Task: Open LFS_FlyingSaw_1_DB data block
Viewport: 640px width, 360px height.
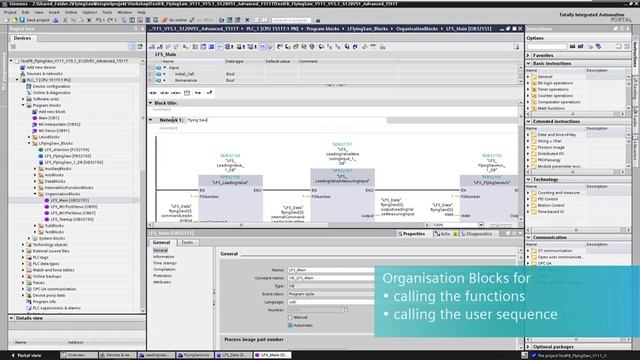Action: tap(73, 162)
